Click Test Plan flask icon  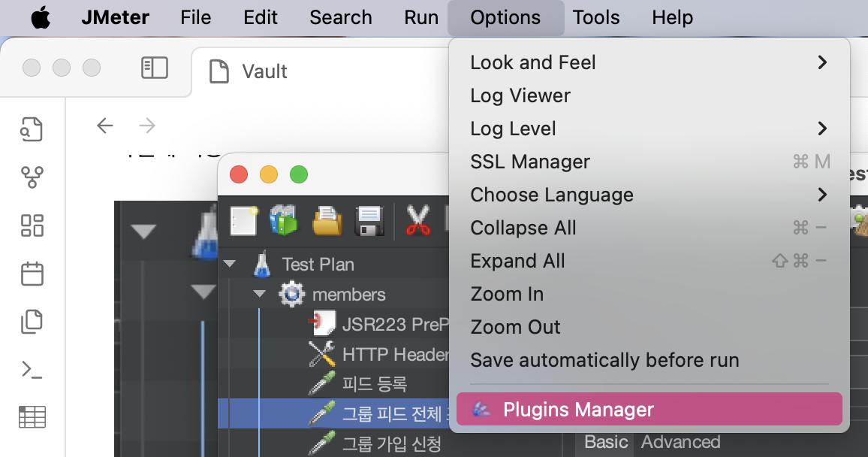click(262, 265)
